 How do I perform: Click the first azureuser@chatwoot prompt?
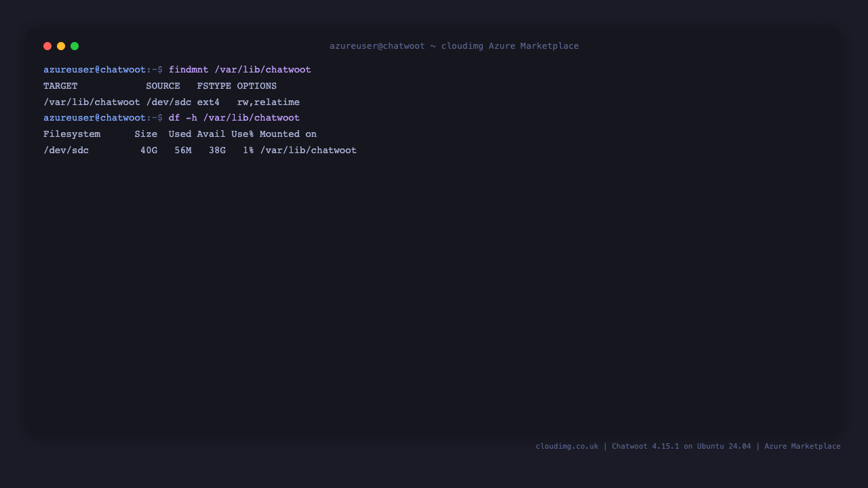click(x=94, y=70)
